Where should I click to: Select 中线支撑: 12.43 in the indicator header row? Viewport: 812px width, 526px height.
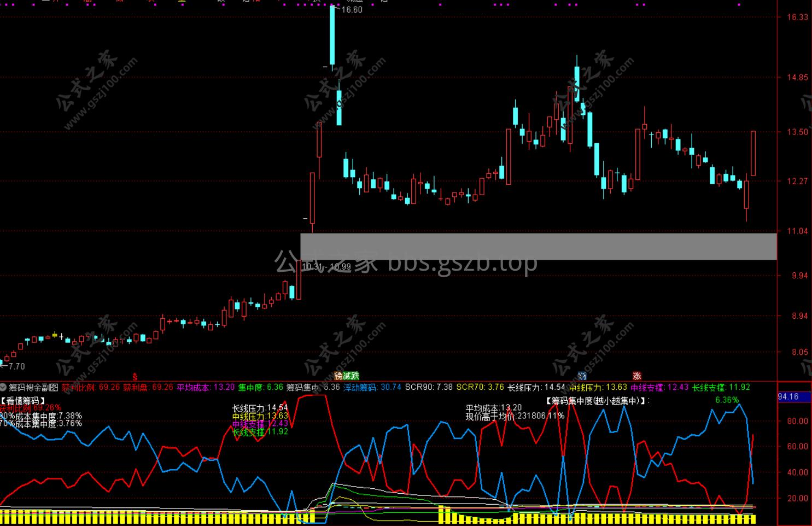[659, 388]
